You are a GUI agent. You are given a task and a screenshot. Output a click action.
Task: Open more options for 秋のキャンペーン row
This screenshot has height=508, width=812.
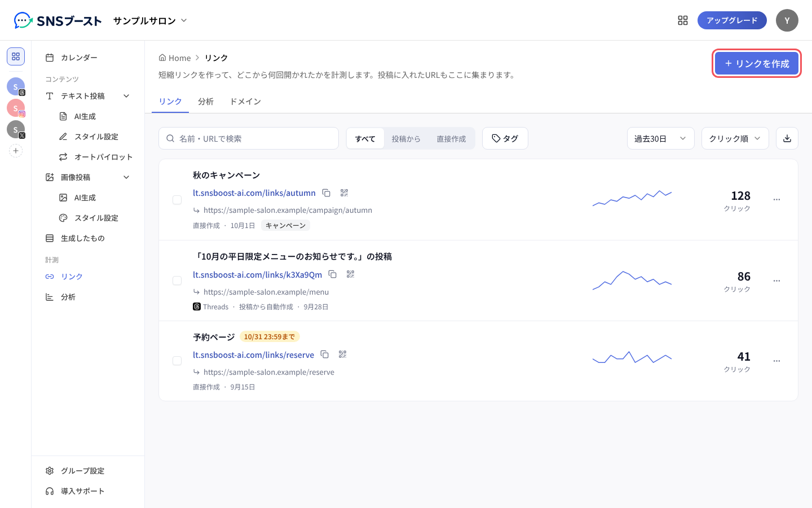[776, 200]
